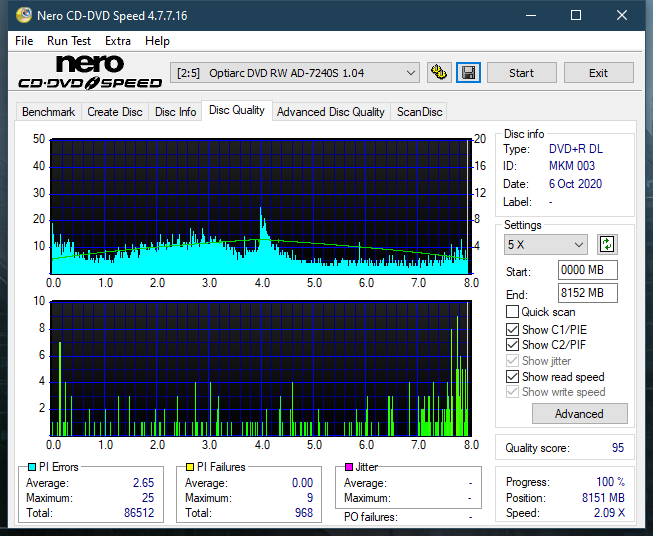
Task: Click the End field showing 8152 MB
Action: 587,293
